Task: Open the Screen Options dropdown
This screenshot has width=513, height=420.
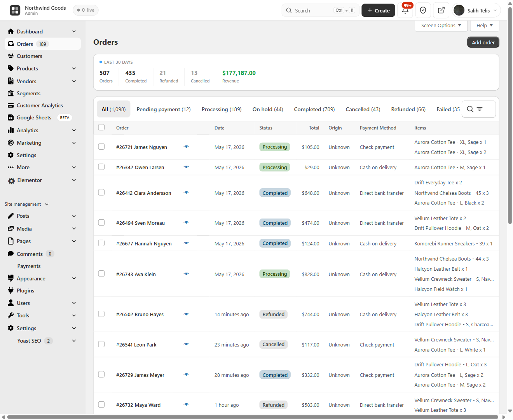Action: coord(441,26)
